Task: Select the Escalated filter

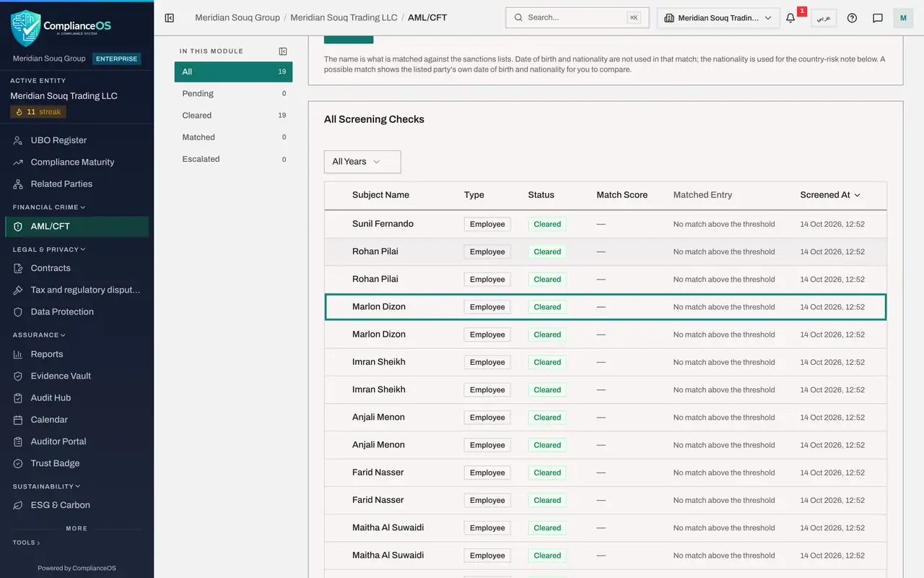Action: point(233,159)
